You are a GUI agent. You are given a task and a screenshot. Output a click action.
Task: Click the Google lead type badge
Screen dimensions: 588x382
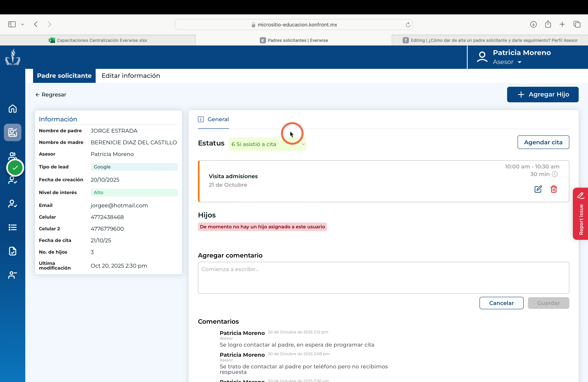coord(134,167)
